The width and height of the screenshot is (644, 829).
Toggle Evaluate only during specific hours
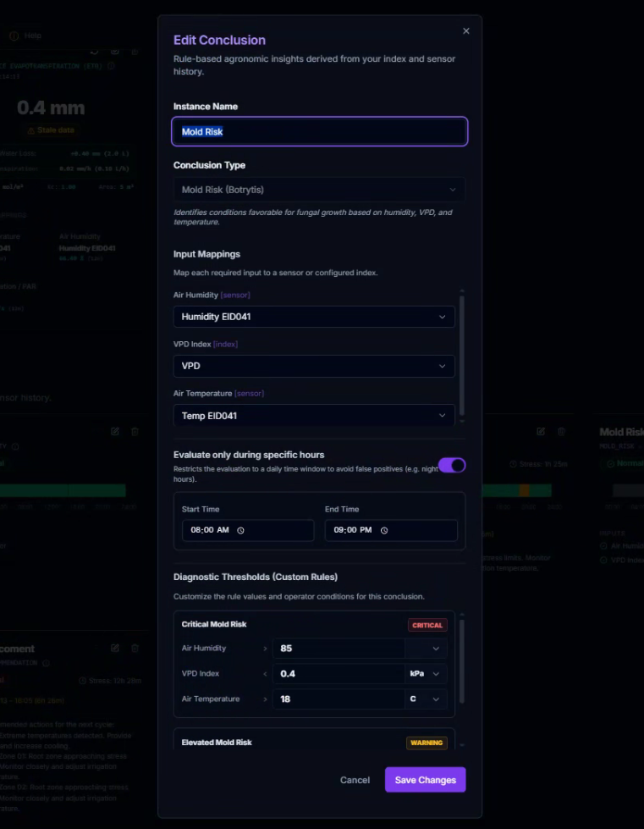[x=452, y=465]
